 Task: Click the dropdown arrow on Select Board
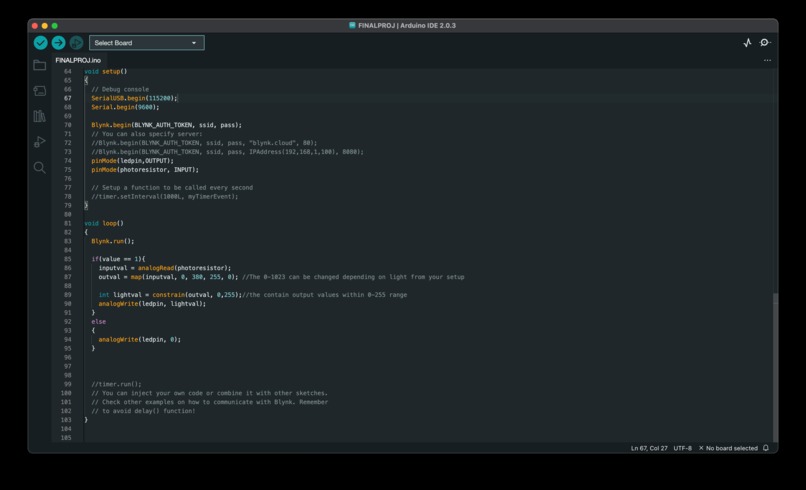pyautogui.click(x=194, y=43)
